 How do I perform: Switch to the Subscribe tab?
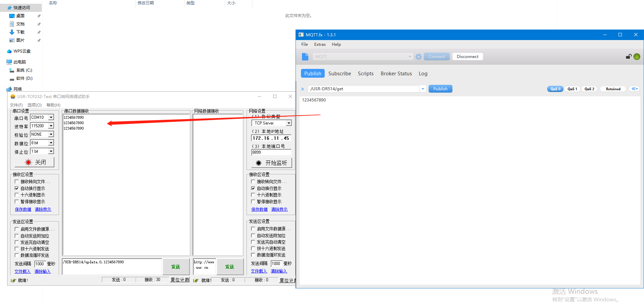(x=339, y=74)
